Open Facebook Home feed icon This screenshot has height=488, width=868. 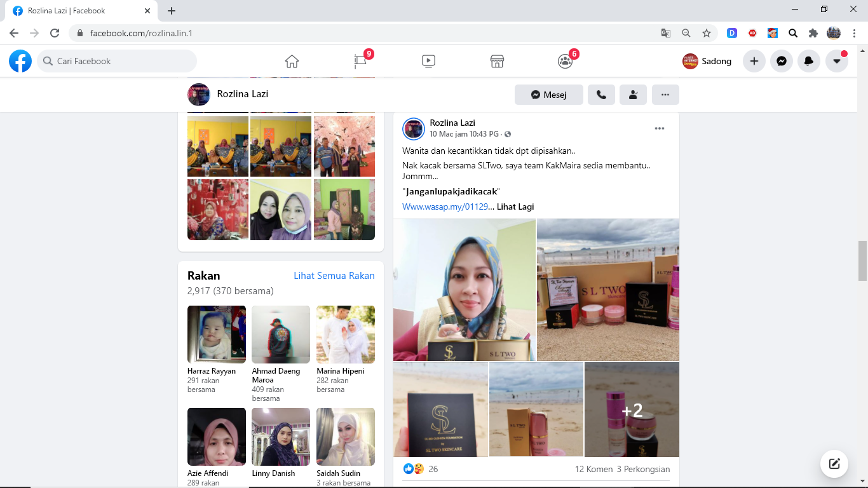292,61
